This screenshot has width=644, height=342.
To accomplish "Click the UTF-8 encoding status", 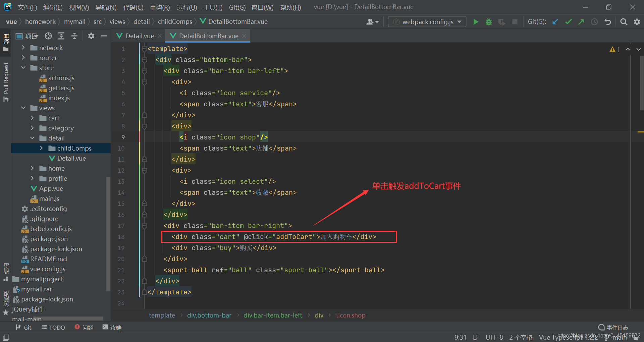I will pyautogui.click(x=494, y=337).
